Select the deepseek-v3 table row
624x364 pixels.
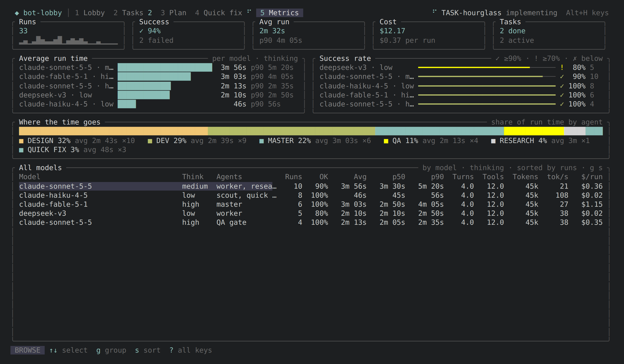[x=311, y=213]
